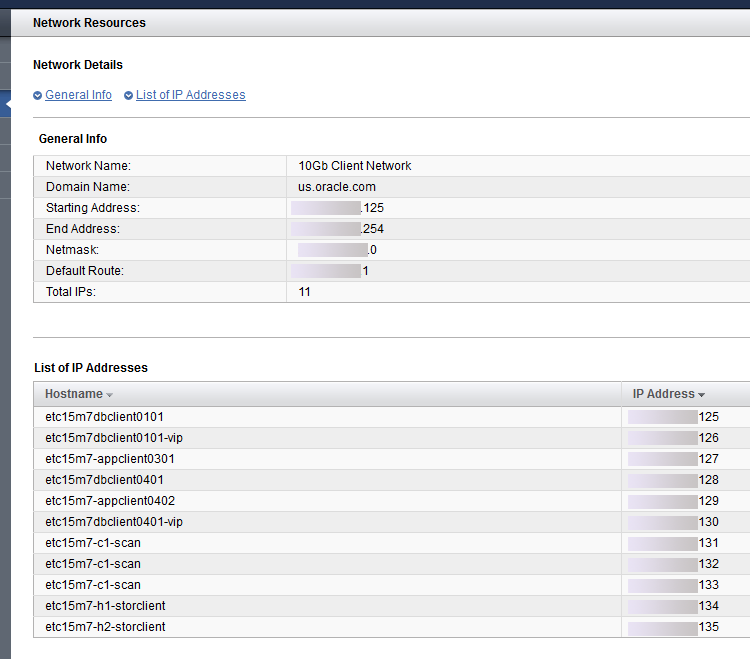Image resolution: width=750 pixels, height=659 pixels.
Task: Click the Network Resources panel title
Action: 89,23
